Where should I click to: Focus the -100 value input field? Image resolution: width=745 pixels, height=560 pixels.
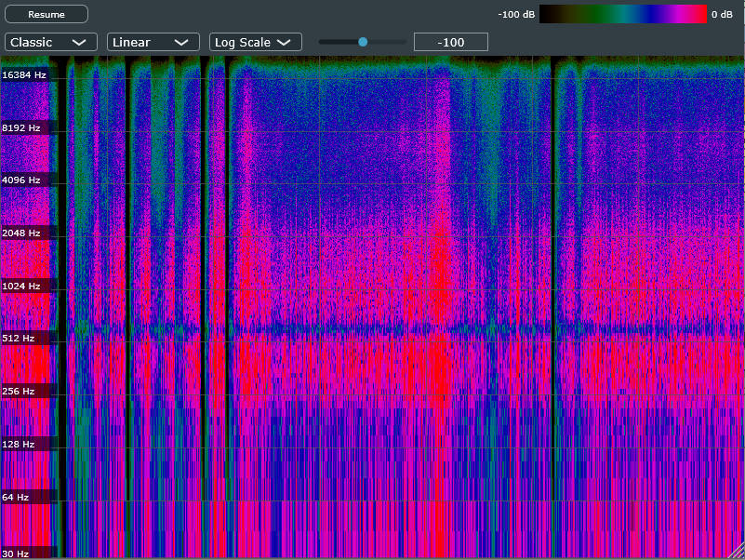click(451, 42)
